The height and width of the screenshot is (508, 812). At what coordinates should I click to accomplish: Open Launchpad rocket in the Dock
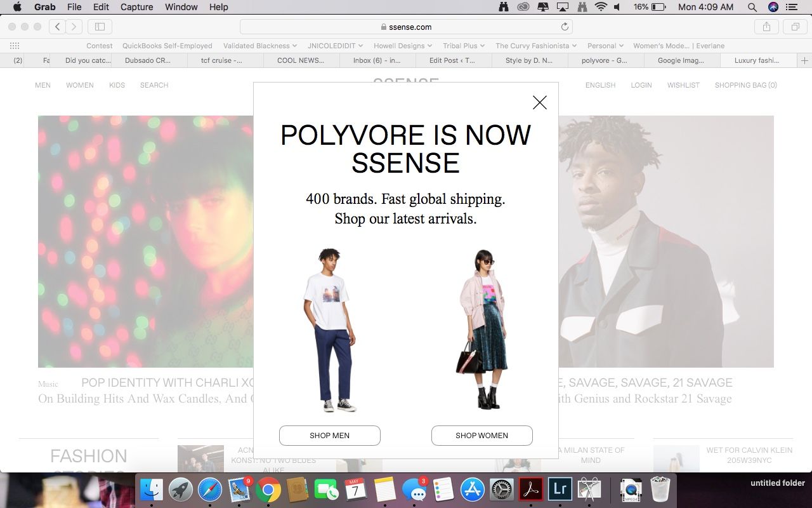(x=181, y=490)
